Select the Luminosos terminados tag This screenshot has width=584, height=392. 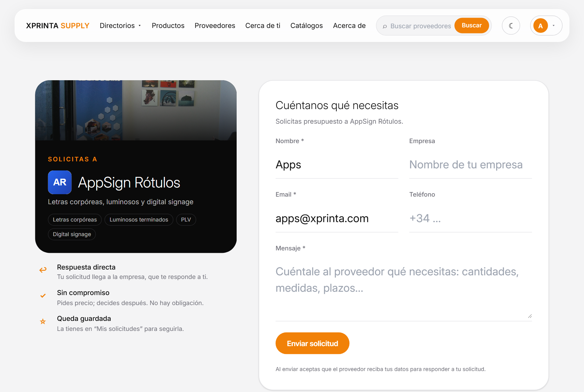(x=139, y=220)
